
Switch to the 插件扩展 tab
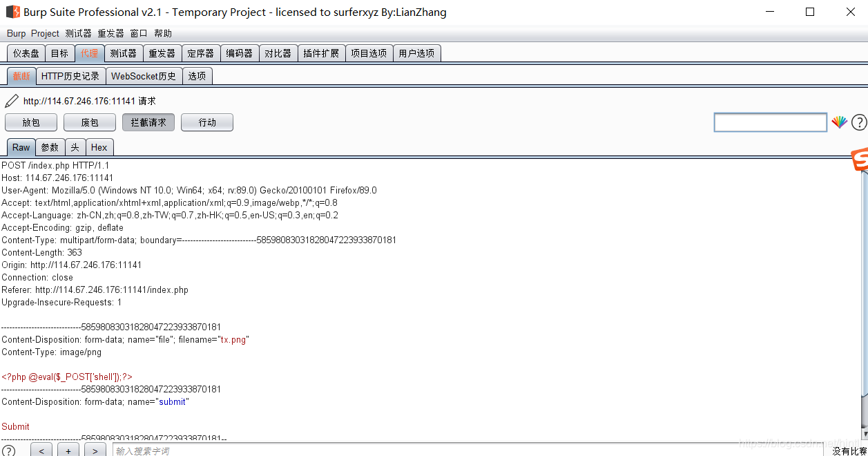321,53
